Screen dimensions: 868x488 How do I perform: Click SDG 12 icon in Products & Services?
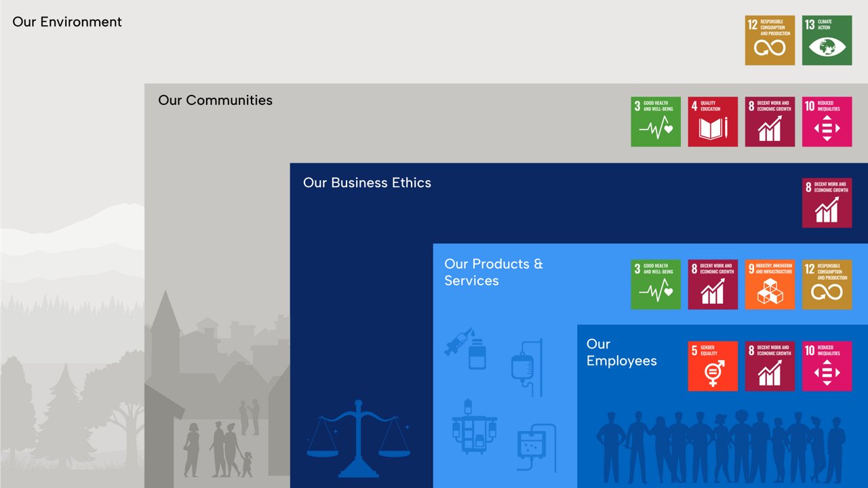(827, 285)
